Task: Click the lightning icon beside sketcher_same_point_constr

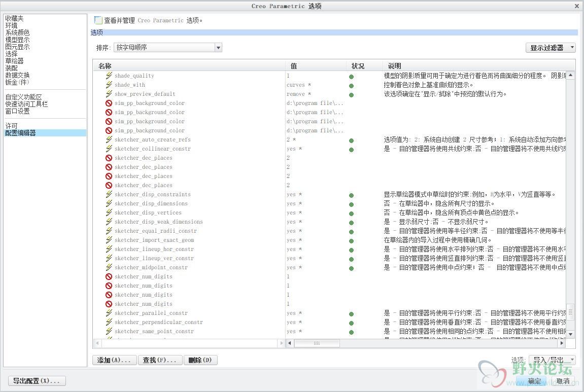Action: point(109,331)
